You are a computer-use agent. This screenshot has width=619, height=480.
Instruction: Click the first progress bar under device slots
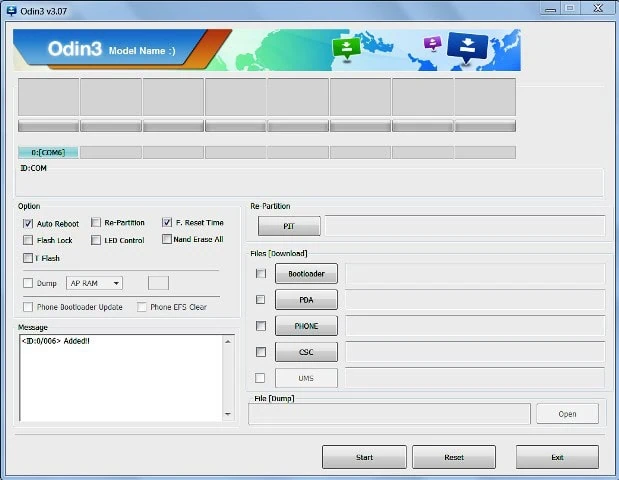point(48,126)
